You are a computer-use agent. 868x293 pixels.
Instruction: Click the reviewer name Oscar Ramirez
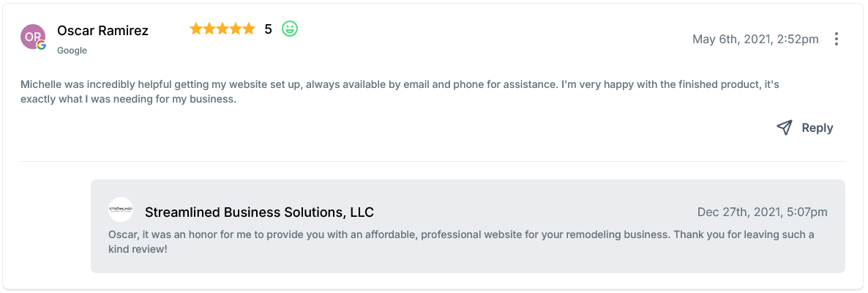102,31
